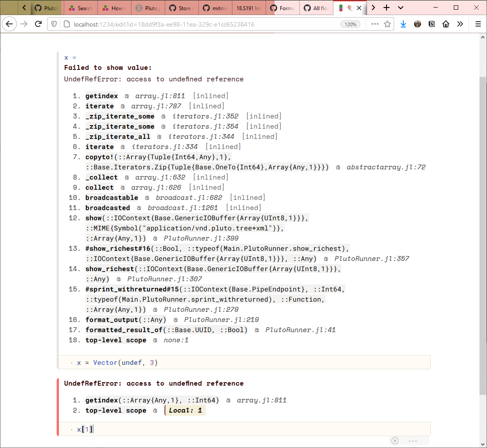
Task: Switch to the 18.S191 Int tab
Action: [249, 8]
